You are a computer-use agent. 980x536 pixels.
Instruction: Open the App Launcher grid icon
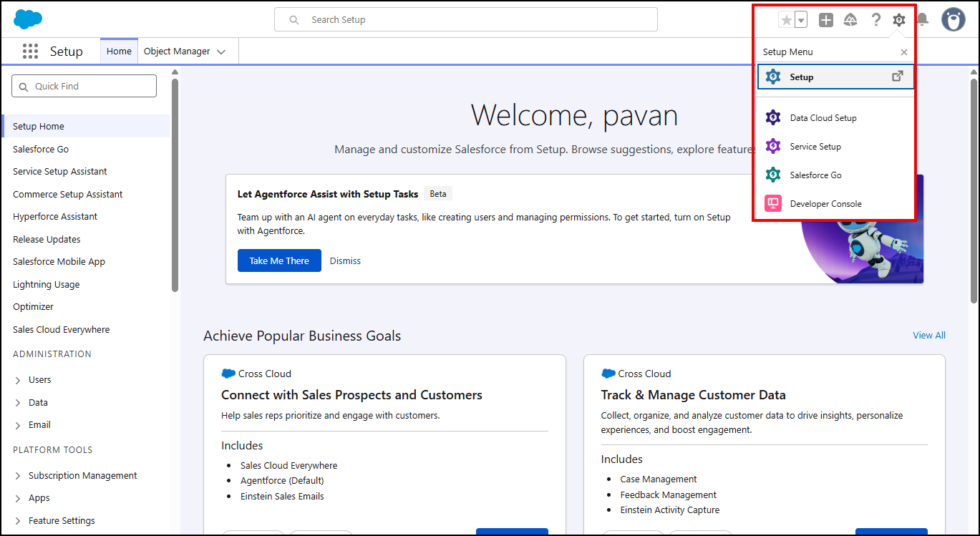[30, 52]
